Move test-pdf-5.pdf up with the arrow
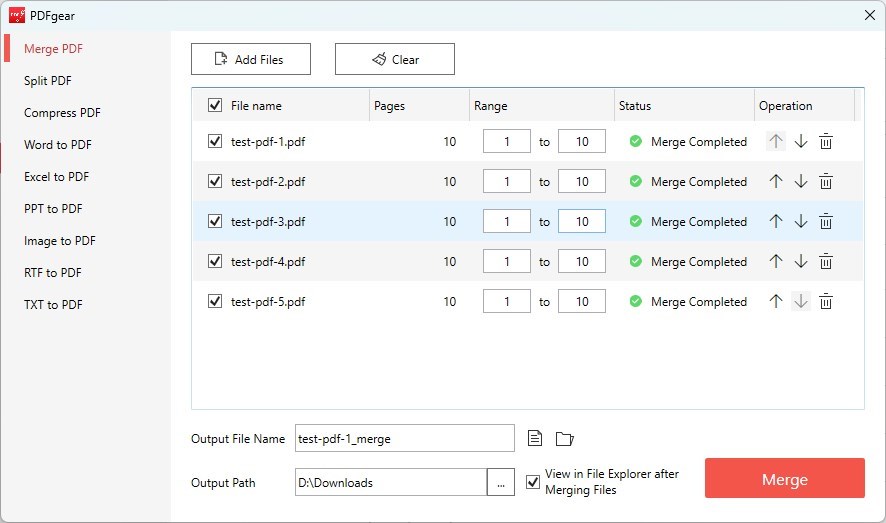The image size is (886, 523). pos(775,302)
